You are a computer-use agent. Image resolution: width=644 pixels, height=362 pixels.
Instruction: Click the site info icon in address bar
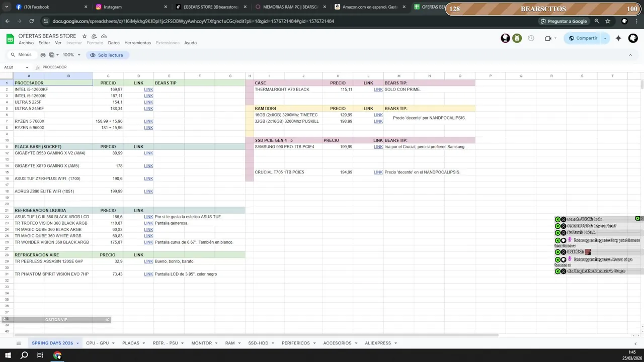[x=46, y=21]
